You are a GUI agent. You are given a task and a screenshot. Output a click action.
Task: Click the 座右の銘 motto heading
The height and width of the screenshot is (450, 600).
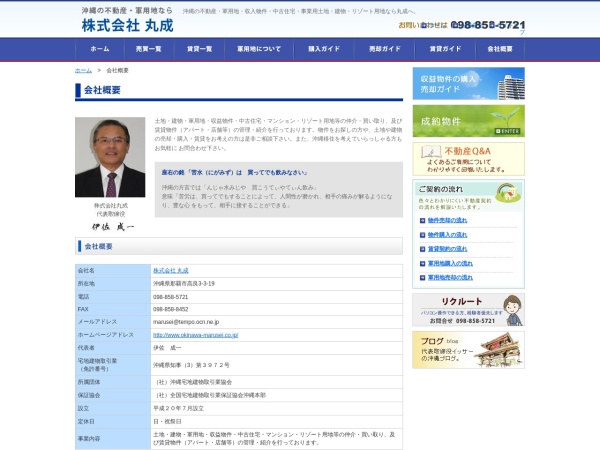234,173
